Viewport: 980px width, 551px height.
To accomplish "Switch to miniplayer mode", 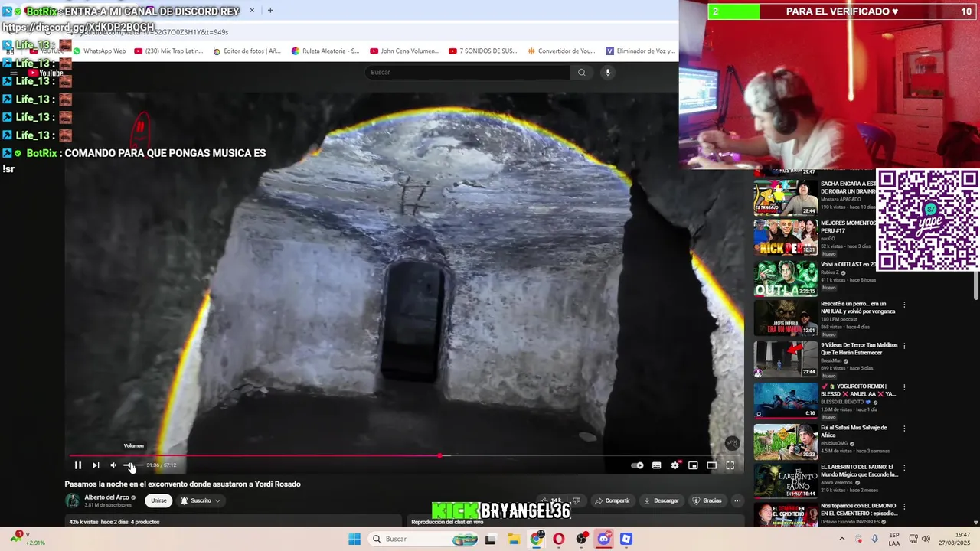I will click(x=693, y=465).
